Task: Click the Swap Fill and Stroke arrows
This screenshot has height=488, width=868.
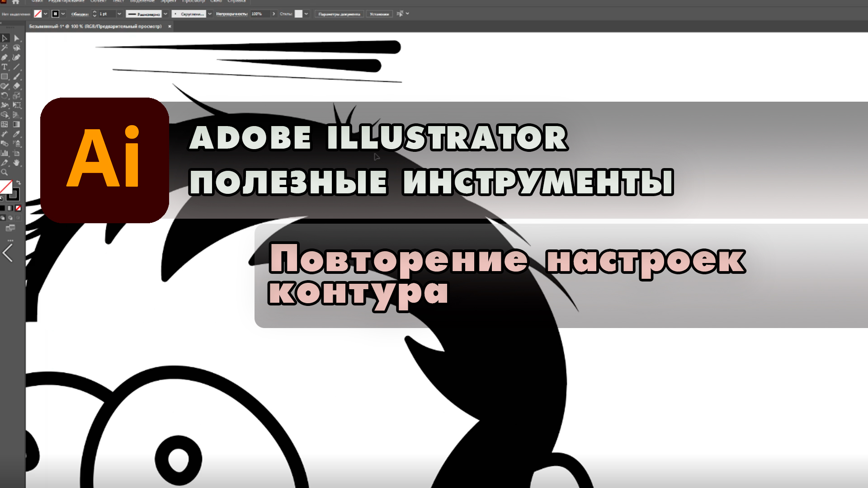Action: [x=18, y=183]
